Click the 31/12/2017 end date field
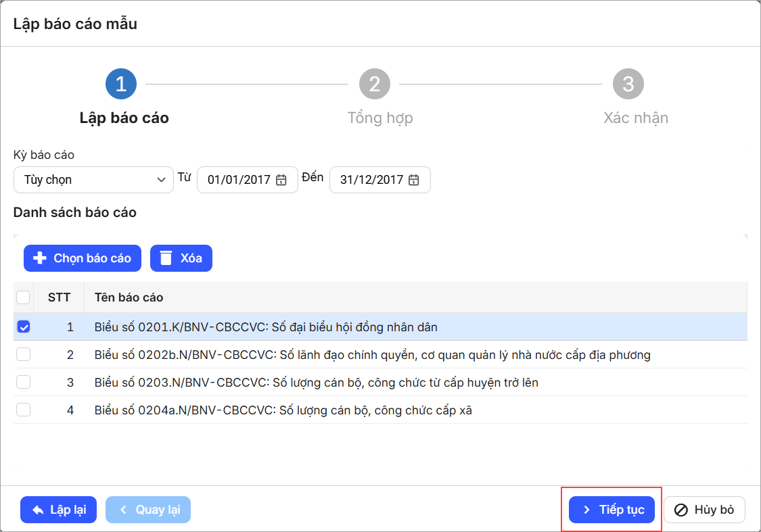 (x=371, y=180)
